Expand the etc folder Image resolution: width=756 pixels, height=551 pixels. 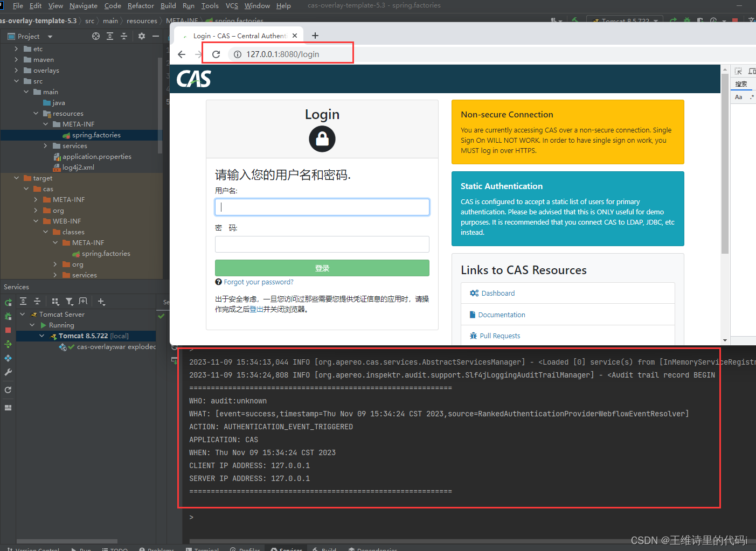point(16,49)
